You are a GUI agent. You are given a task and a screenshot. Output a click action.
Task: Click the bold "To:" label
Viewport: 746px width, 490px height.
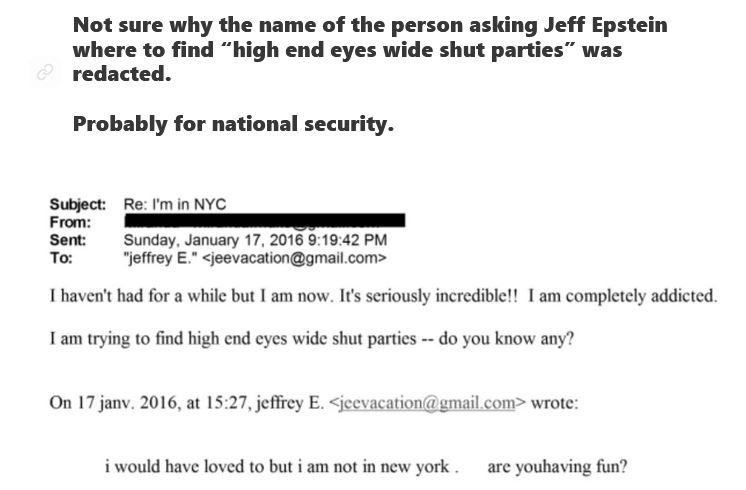pos(61,258)
